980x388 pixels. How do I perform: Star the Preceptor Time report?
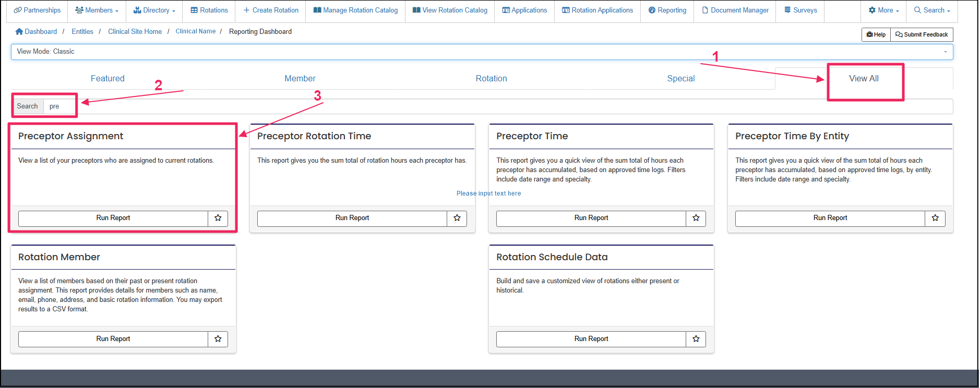696,218
